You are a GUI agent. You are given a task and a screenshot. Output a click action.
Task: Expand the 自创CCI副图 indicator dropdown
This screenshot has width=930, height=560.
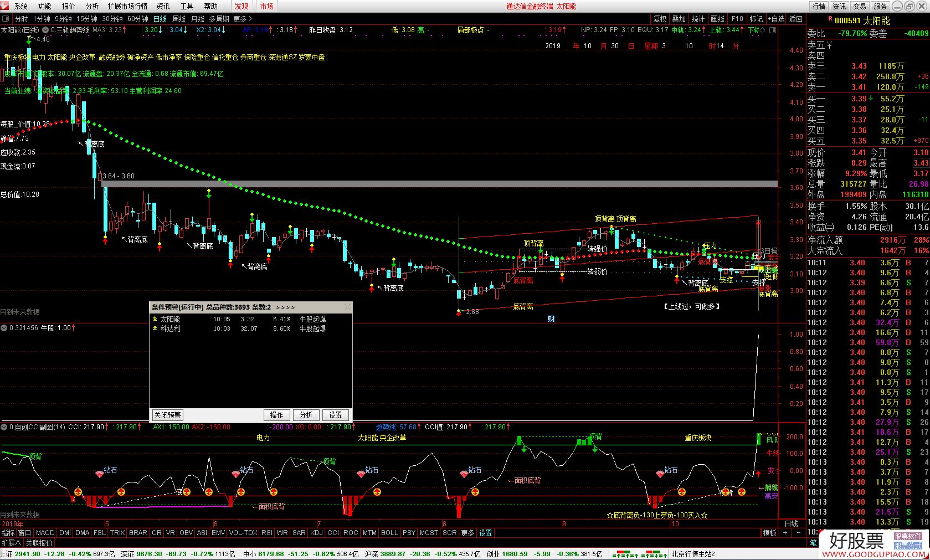tap(4, 427)
